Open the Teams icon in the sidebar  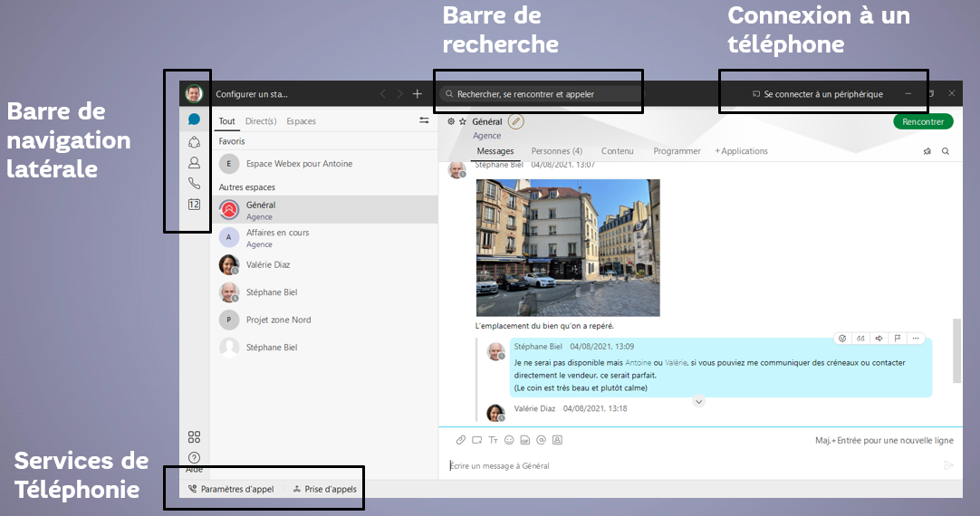click(x=194, y=141)
